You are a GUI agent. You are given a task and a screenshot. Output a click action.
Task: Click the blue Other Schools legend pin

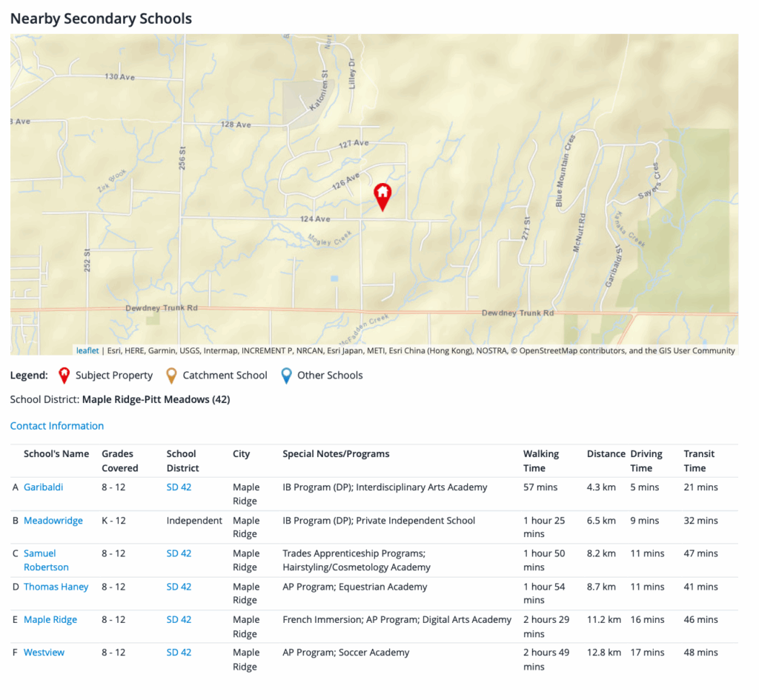(x=286, y=376)
